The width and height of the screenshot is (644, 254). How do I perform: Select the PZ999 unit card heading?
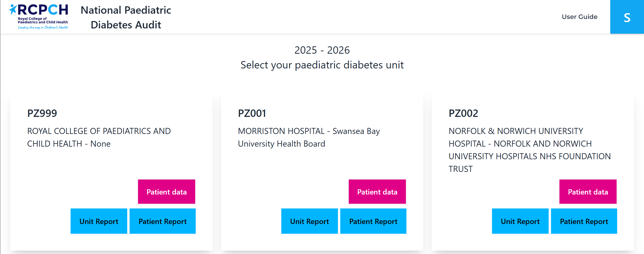[42, 113]
